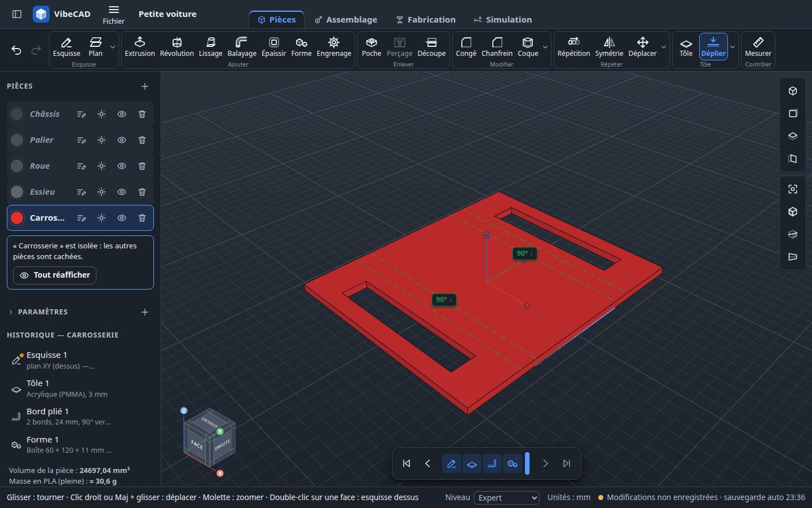Toggle visibility of the Châssis part
This screenshot has width=812, height=508.
[122, 114]
